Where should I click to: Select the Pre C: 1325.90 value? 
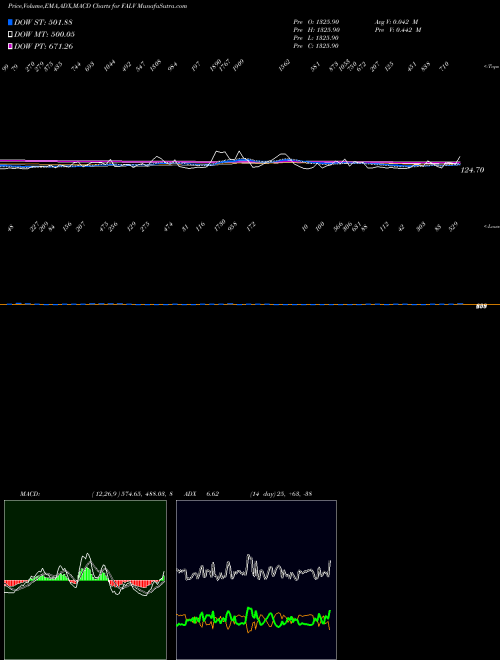(x=316, y=46)
